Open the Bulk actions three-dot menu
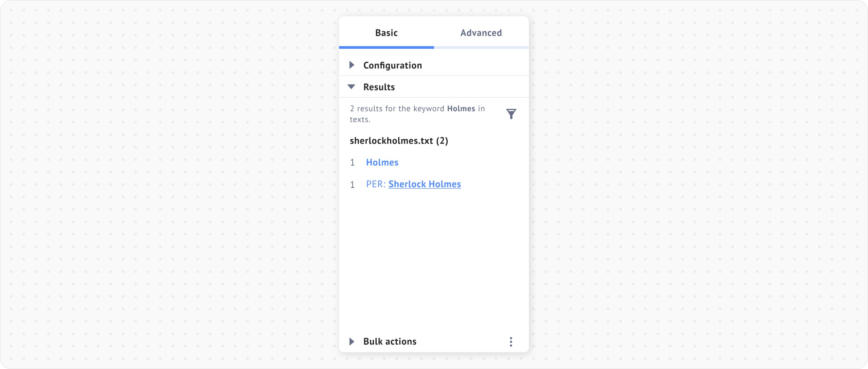Screen dimensions: 868x369 click(x=511, y=342)
